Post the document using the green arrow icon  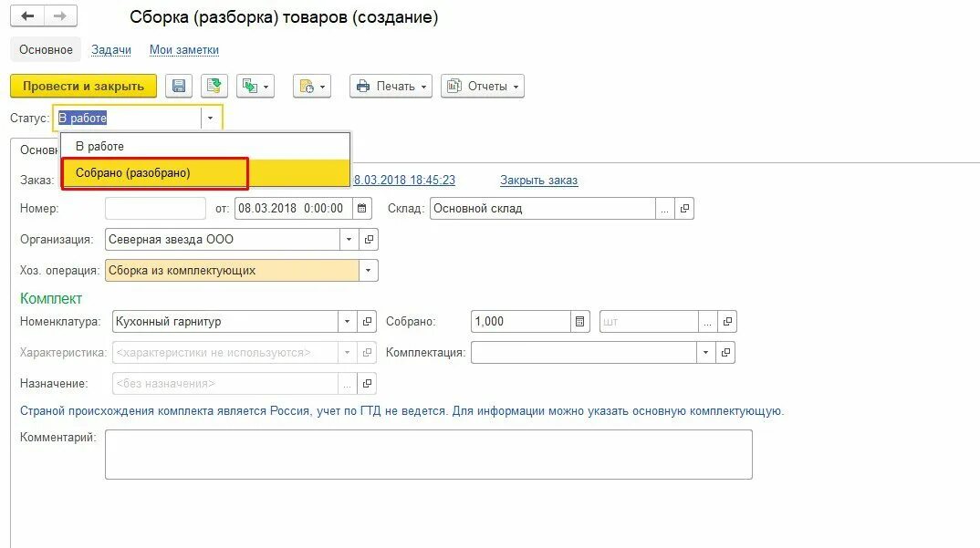click(214, 87)
